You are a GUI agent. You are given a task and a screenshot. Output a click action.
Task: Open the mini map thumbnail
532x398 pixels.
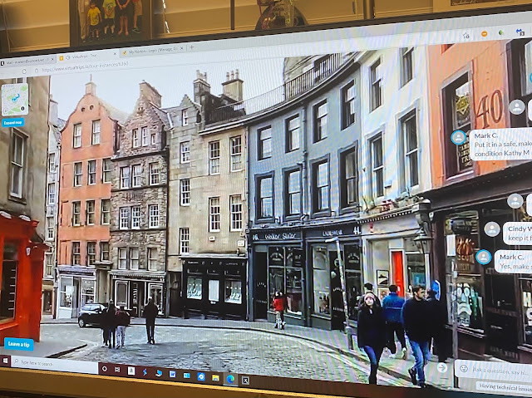tap(15, 100)
